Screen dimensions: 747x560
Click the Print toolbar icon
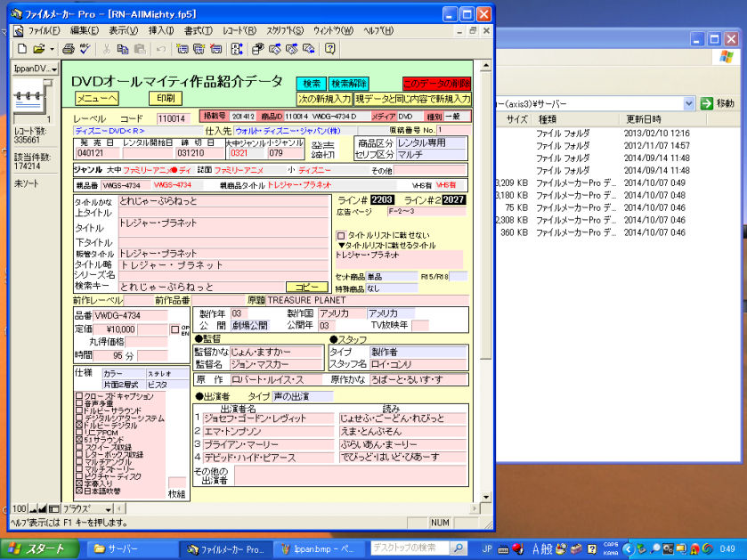(69, 49)
